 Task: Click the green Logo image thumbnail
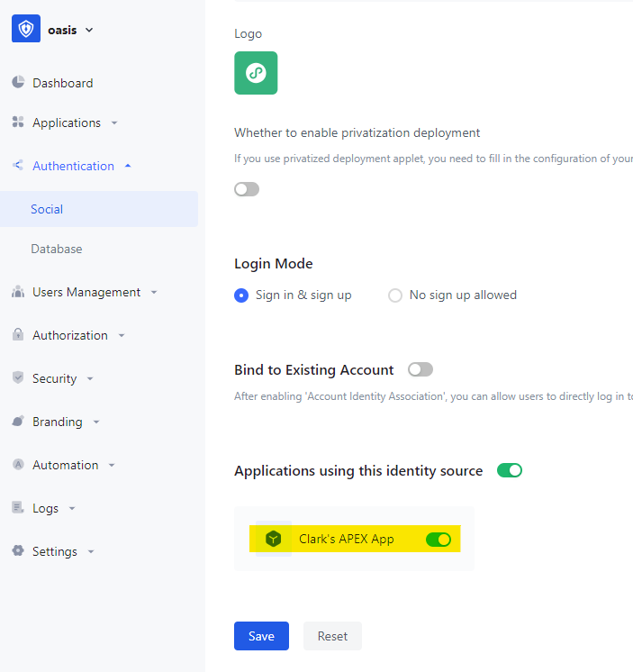point(256,73)
